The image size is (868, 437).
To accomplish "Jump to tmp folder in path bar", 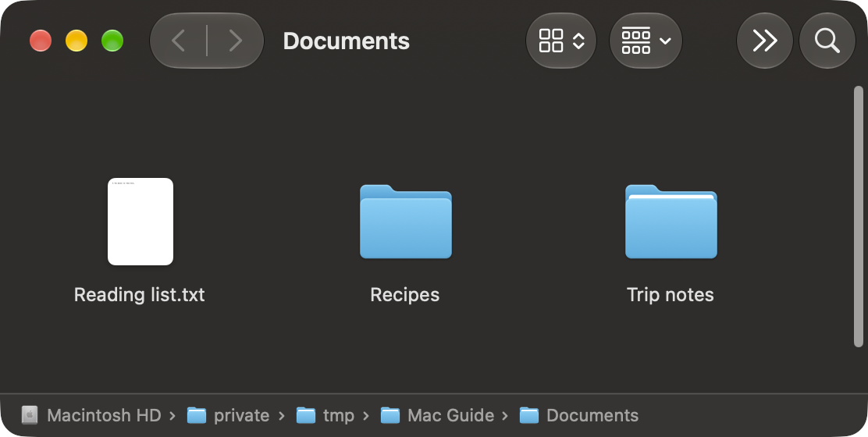I will pyautogui.click(x=325, y=415).
